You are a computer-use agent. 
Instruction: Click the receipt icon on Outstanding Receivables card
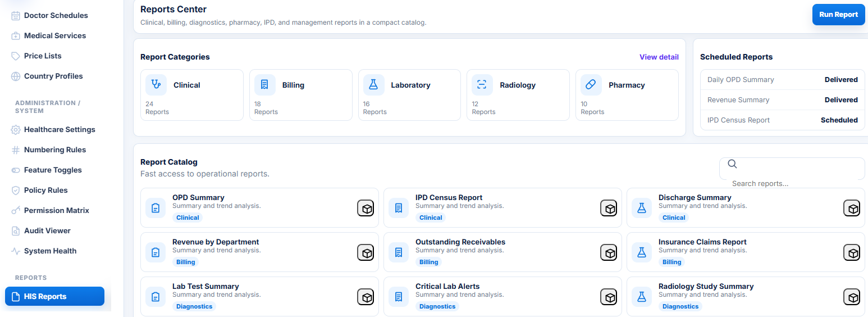pos(399,252)
